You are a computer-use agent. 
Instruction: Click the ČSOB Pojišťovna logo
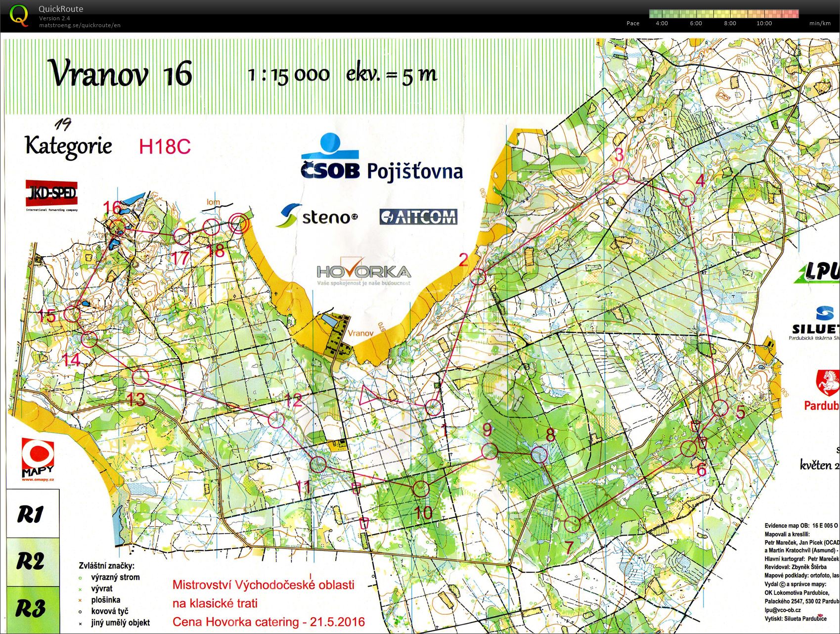[x=382, y=157]
